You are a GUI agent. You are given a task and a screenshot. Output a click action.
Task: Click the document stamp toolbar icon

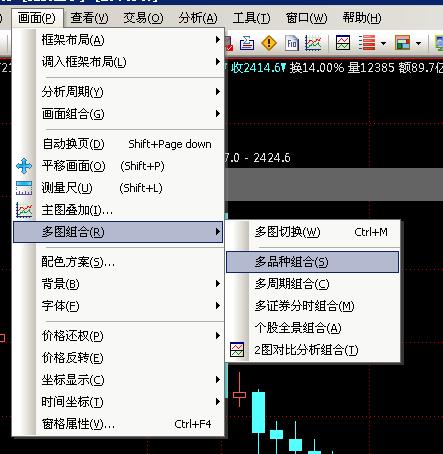(247, 43)
